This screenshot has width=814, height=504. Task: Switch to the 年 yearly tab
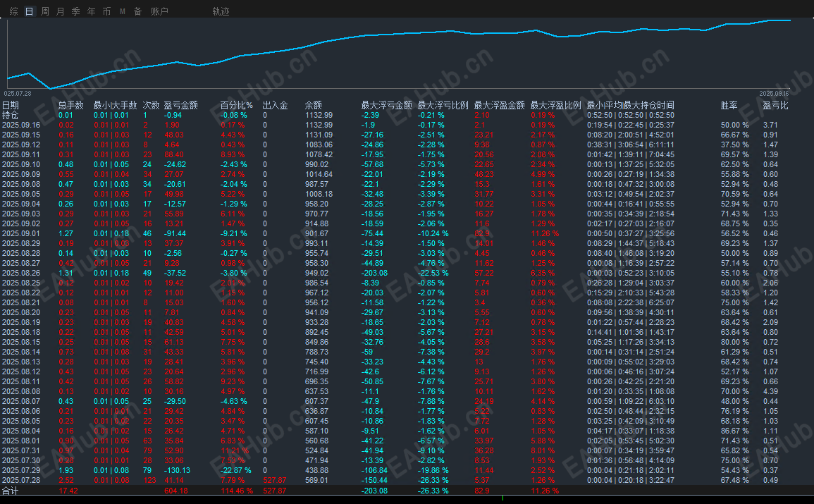92,11
